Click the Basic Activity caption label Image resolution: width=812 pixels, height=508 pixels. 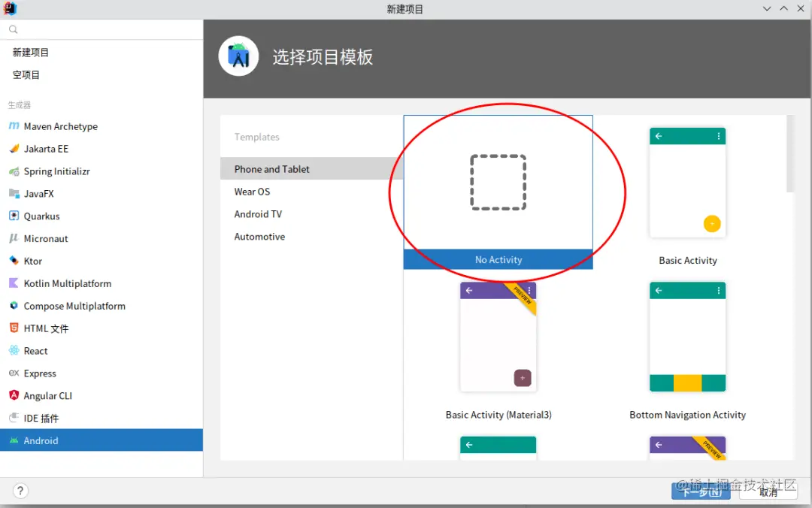(x=688, y=261)
